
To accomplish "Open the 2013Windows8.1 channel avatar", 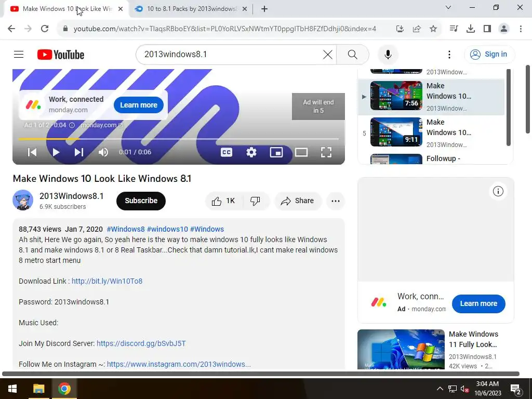I will [23, 200].
